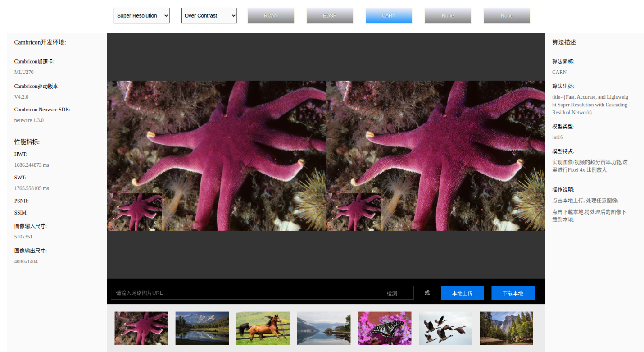Click the last None button
Viewport: 644px width, 352px height.
point(507,16)
